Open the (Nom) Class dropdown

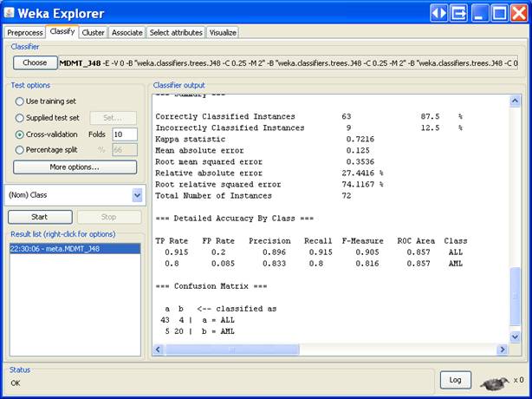coord(137,195)
